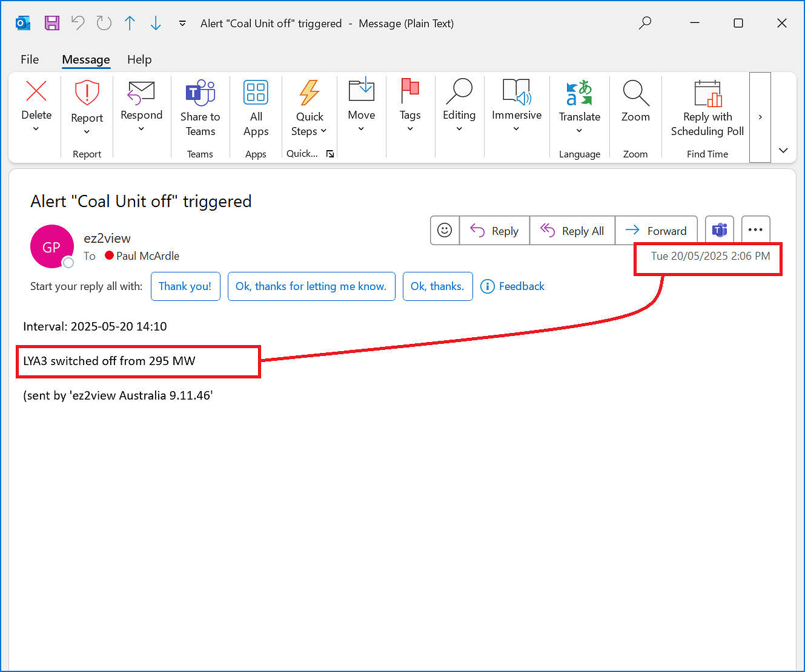This screenshot has height=672, width=805.
Task: Expand the Translate dropdown chevron
Action: click(x=579, y=131)
